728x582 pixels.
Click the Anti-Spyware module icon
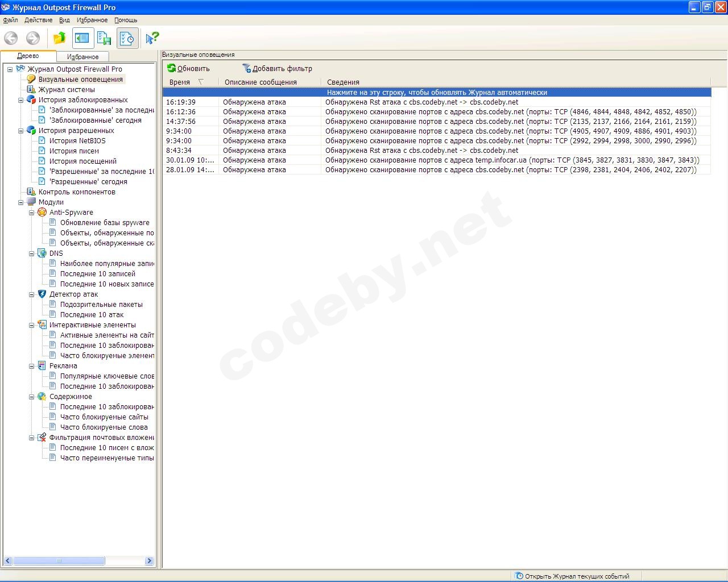pos(42,212)
